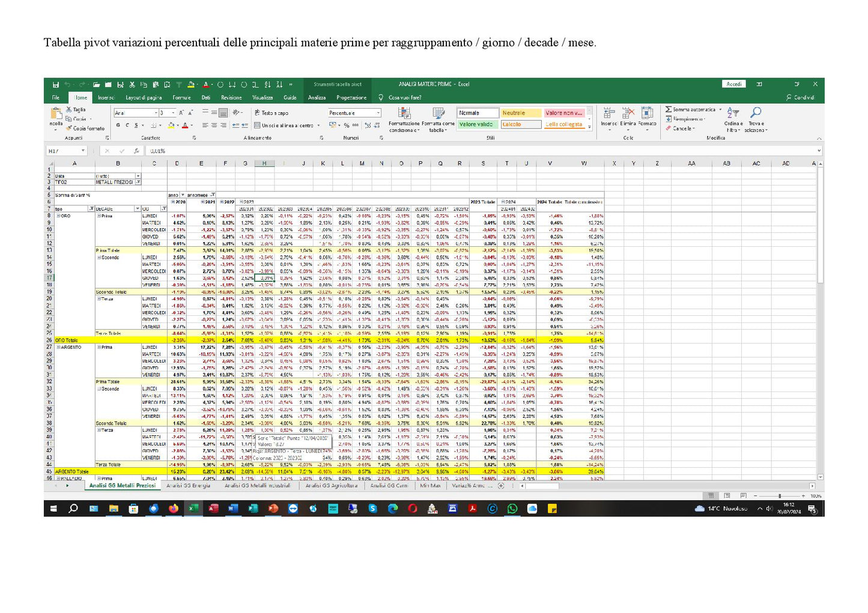Screen dimensions: 868x613
Task: Open the font size dropdown
Action: point(173,112)
